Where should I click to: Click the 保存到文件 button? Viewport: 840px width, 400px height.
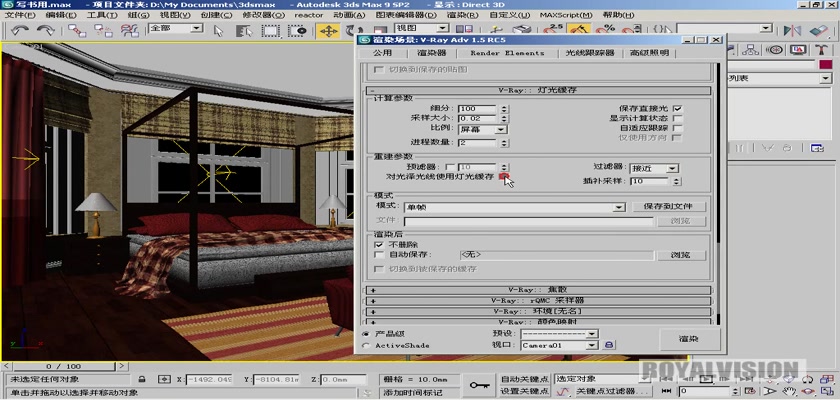[x=668, y=206]
